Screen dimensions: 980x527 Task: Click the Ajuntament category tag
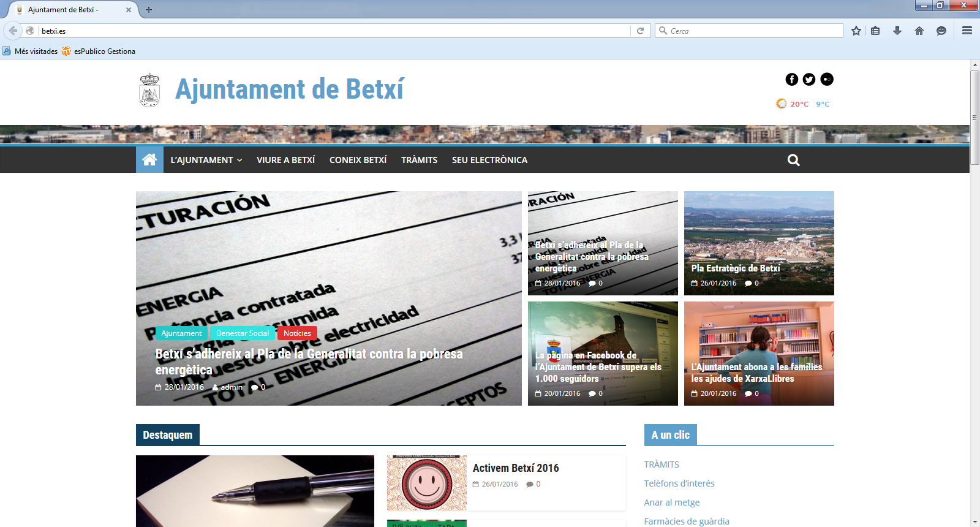click(x=181, y=333)
